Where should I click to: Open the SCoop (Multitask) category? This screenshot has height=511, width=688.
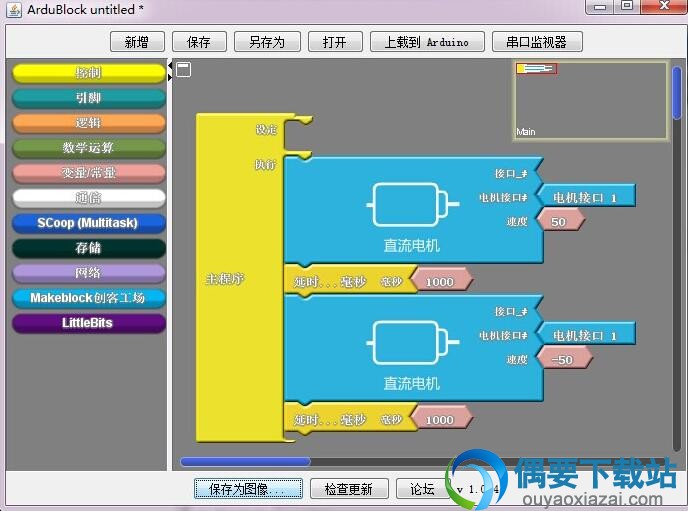tap(89, 223)
